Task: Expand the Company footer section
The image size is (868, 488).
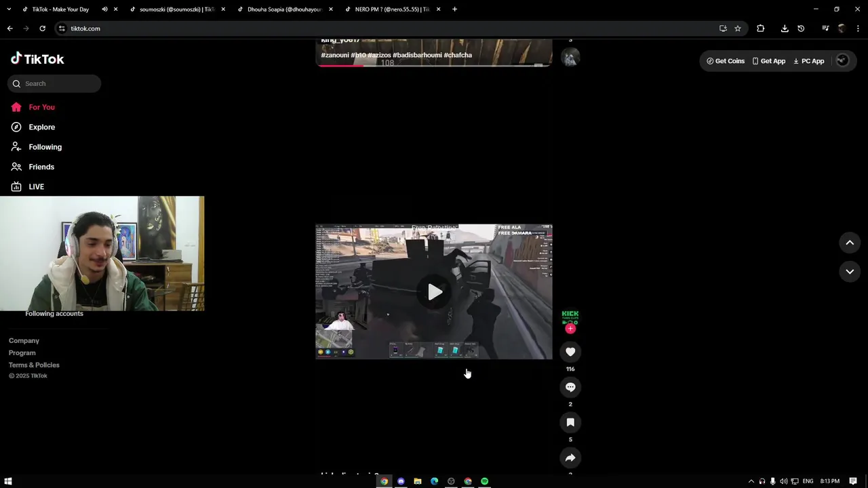Action: (x=24, y=341)
